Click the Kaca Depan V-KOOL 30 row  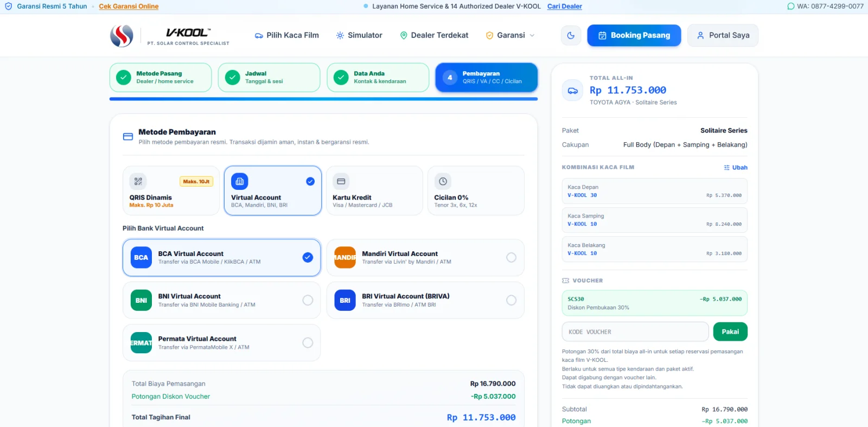[x=655, y=191]
